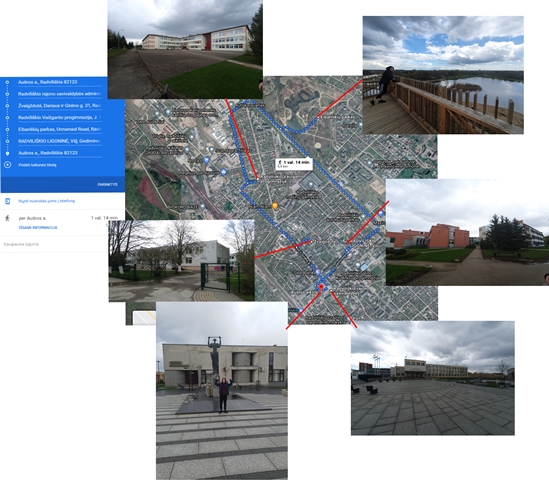
Task: Click the Pridėti kelionės tikslą add destination text
Action: [x=37, y=165]
